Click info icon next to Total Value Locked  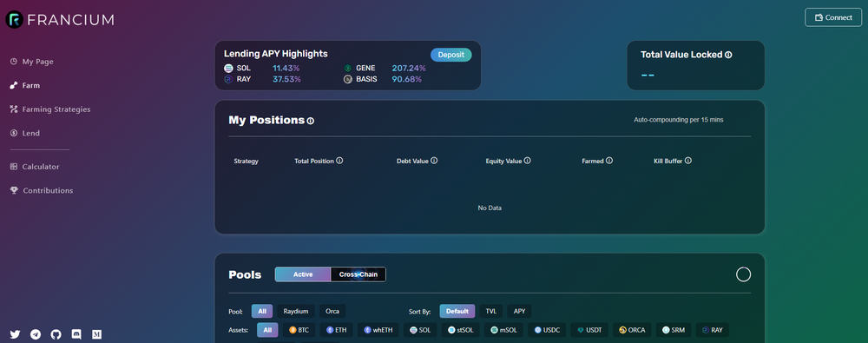click(x=728, y=55)
